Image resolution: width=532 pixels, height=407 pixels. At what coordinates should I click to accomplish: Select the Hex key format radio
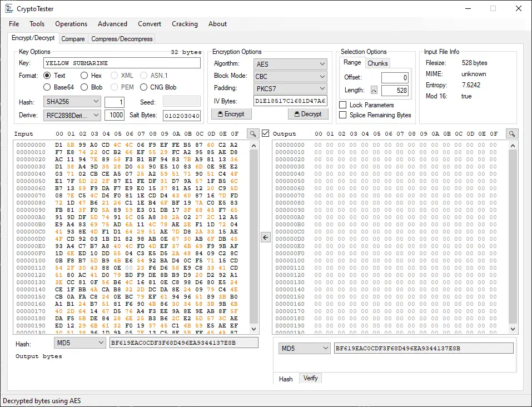(84, 76)
